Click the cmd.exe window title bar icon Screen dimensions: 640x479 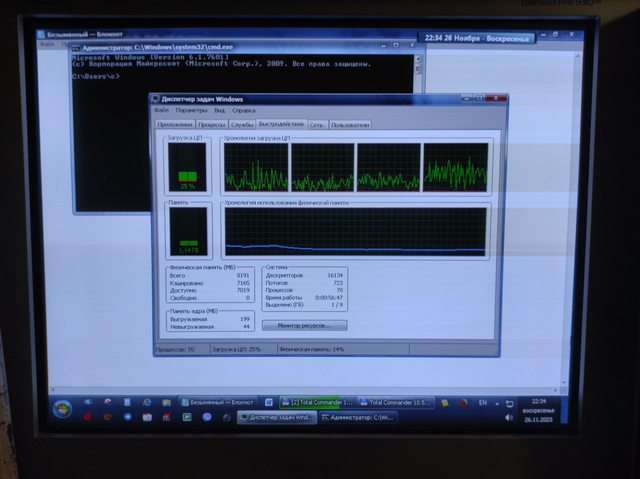76,48
